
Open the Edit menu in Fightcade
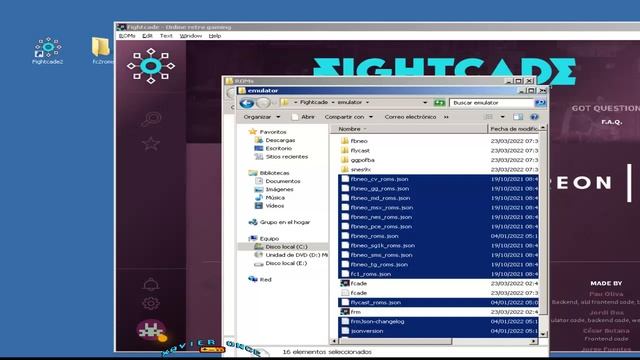pos(147,36)
